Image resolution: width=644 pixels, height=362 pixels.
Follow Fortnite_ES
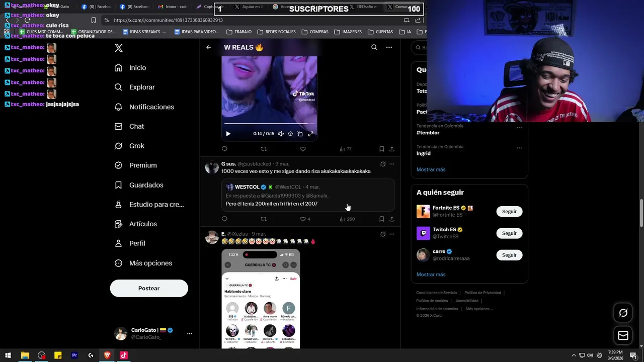point(509,212)
